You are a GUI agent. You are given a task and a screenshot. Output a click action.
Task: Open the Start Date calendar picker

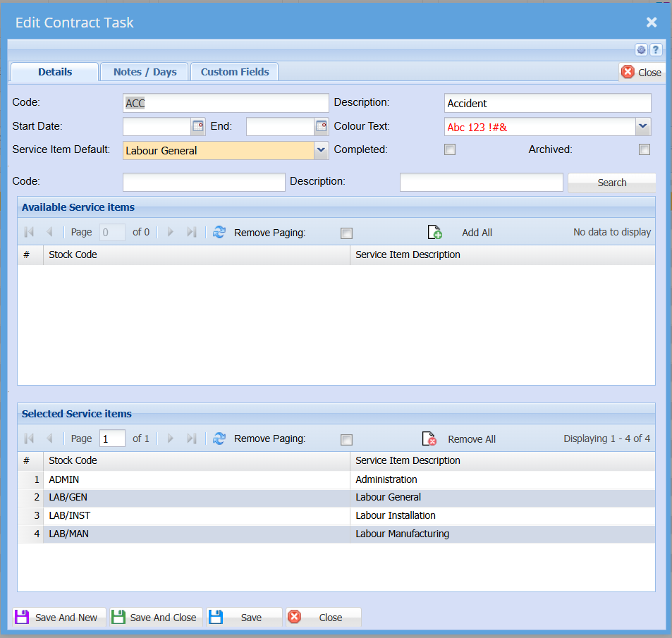(x=198, y=126)
